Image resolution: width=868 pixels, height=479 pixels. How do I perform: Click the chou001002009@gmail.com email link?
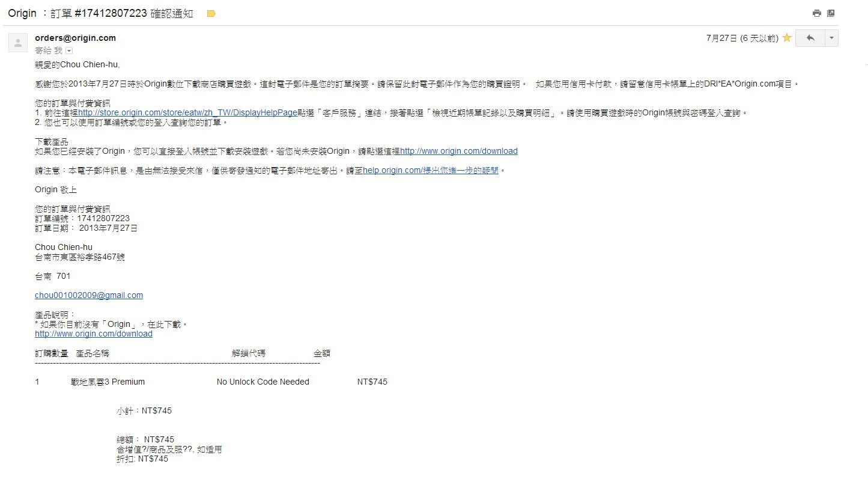coord(89,295)
